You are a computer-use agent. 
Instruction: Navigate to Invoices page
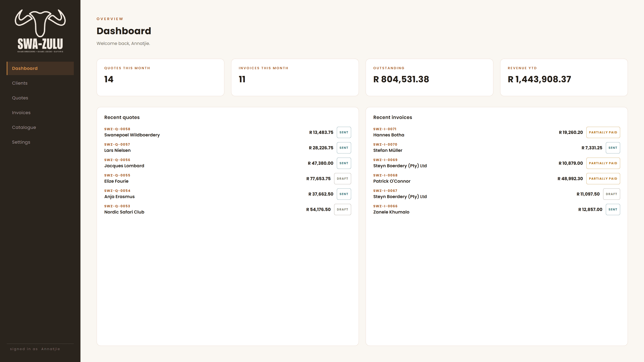coord(40,112)
